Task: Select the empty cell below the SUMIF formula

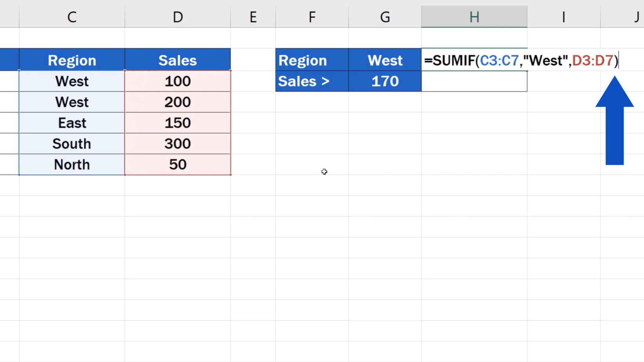Action: (x=474, y=81)
